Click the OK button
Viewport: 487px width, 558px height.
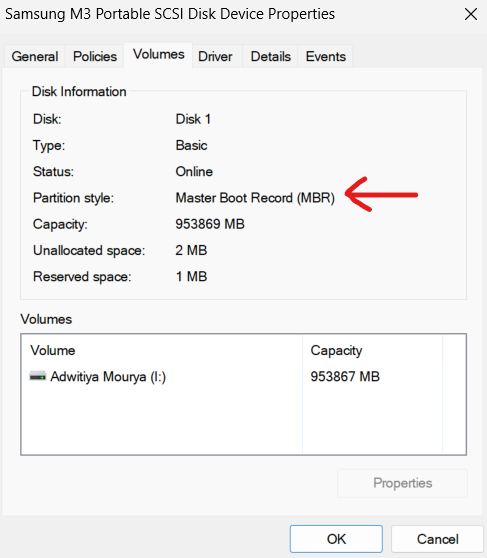point(336,539)
